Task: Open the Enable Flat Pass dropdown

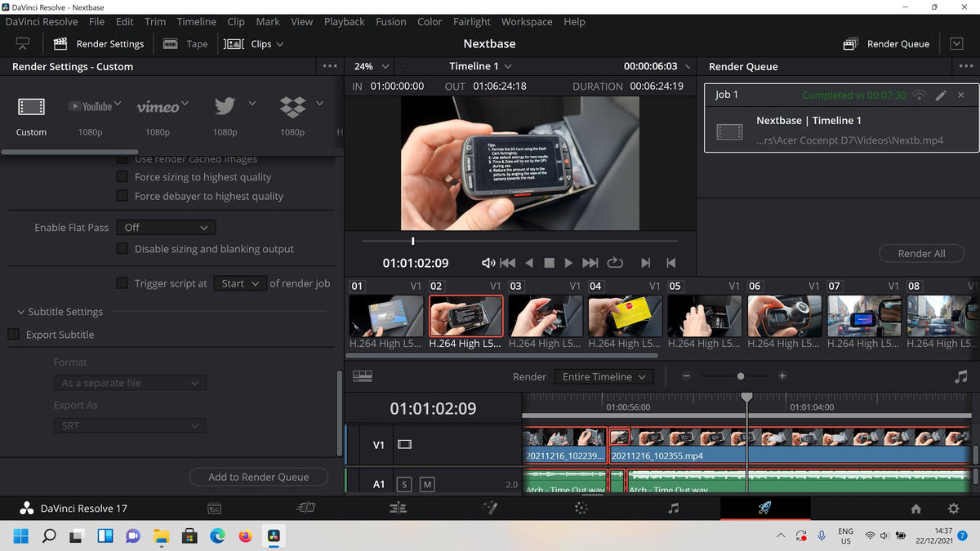Action: 167,227
